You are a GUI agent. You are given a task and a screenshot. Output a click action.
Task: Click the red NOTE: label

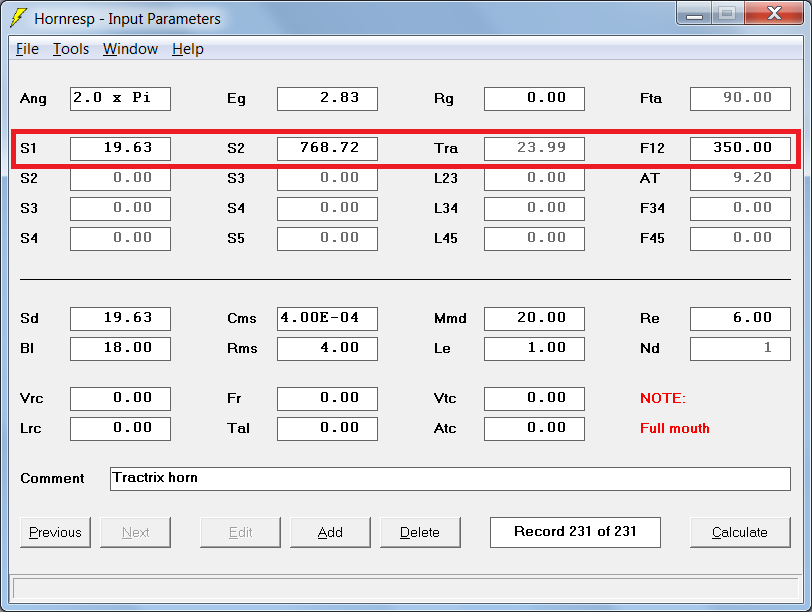coord(663,398)
